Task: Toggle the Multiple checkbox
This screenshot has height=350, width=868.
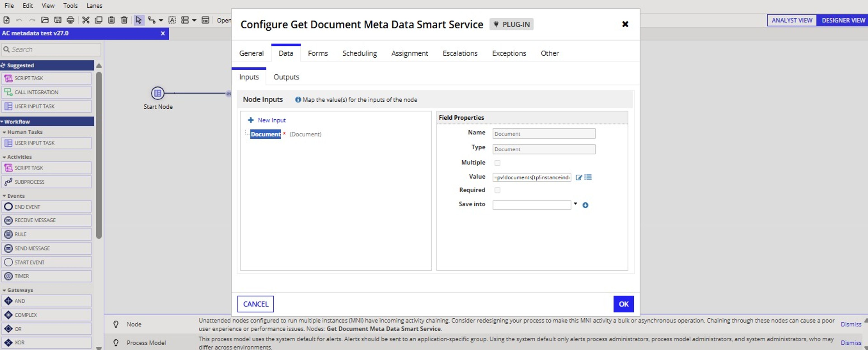Action: point(497,163)
